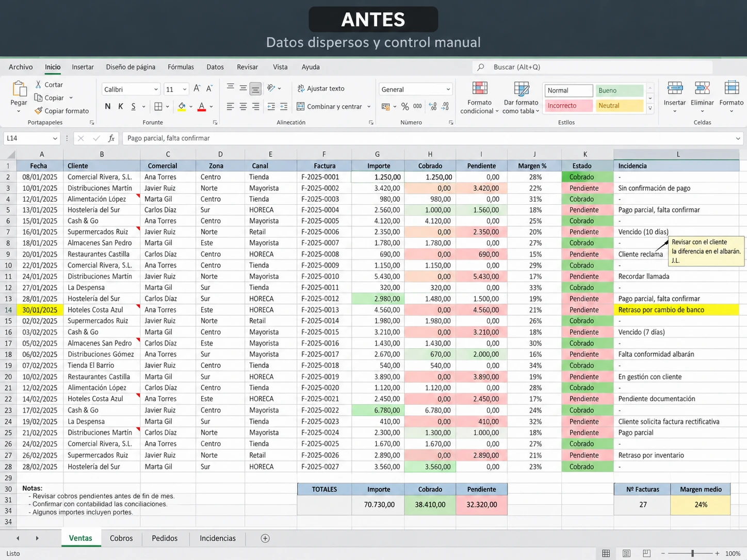Expand the cell styles gallery
The width and height of the screenshot is (747, 560).
click(650, 109)
